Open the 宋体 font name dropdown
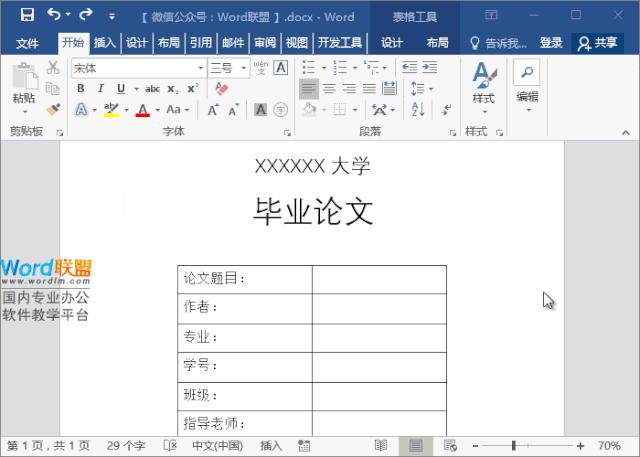The image size is (640, 457). 201,68
